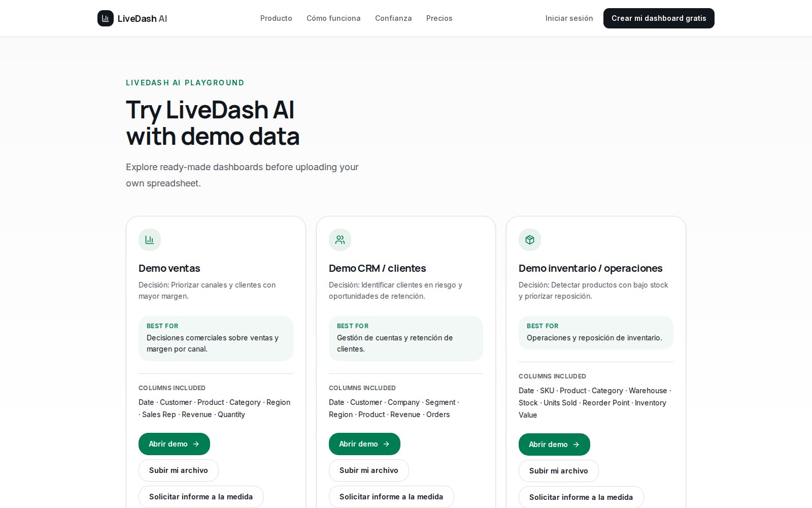Click the column list containing 'Company · Segment'

394,408
